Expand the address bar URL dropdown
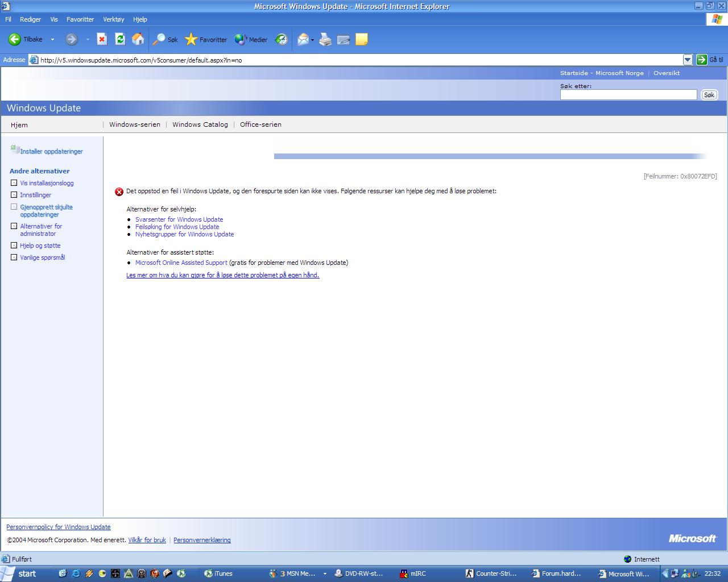The height and width of the screenshot is (582, 728). 688,60
